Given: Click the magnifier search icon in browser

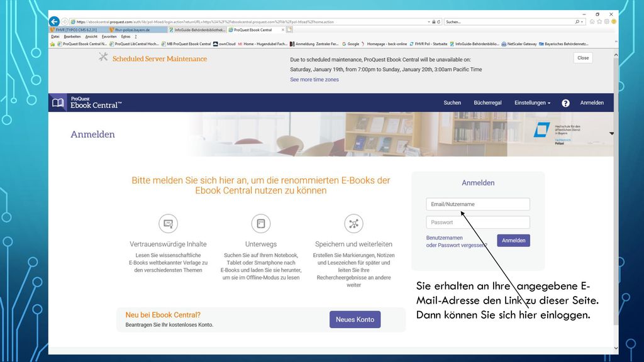Looking at the screenshot, I should tap(577, 22).
